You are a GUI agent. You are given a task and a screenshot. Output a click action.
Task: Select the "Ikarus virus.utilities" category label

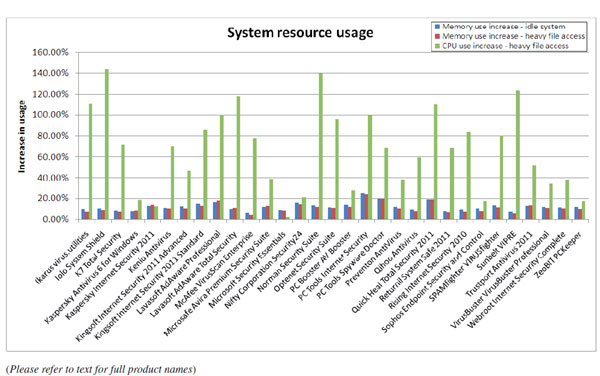[x=63, y=257]
